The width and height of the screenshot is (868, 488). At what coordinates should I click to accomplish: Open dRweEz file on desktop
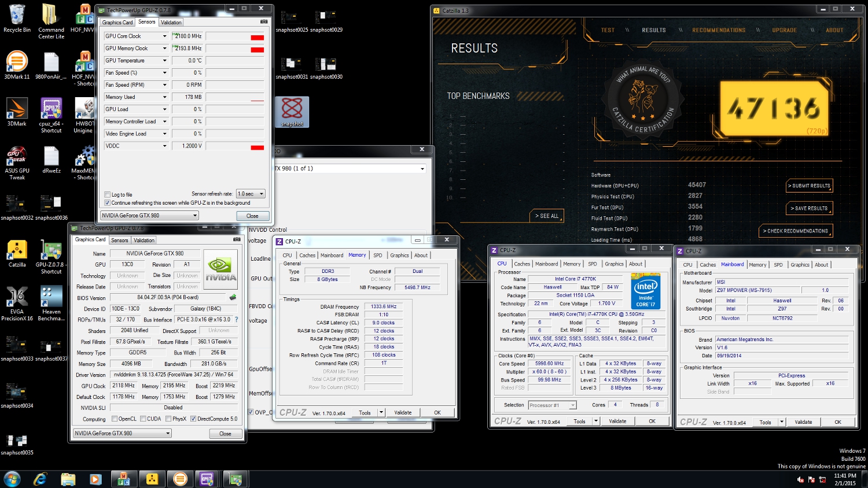tap(51, 159)
